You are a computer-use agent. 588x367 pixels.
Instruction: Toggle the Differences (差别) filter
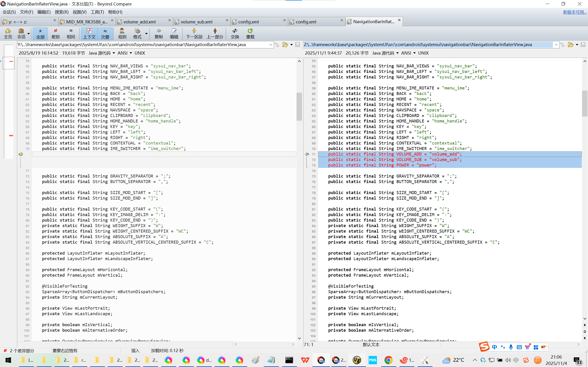pos(55,33)
